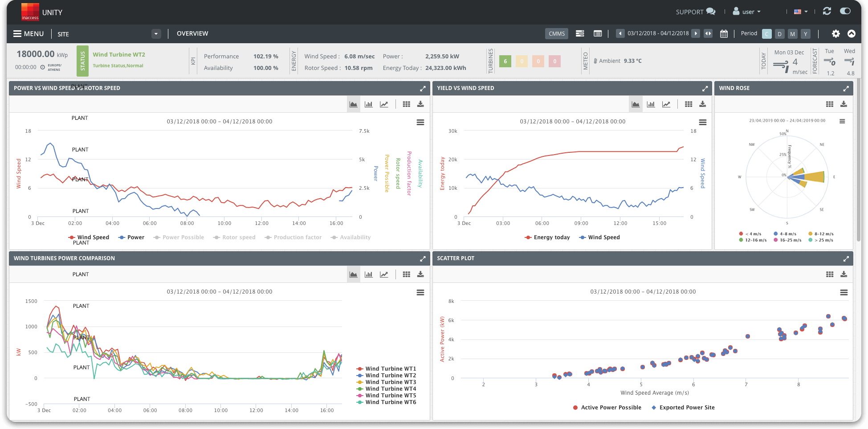Viewport: 868px width, 429px height.
Task: Expand the Wind Turbines Power Comparison panel
Action: click(423, 259)
